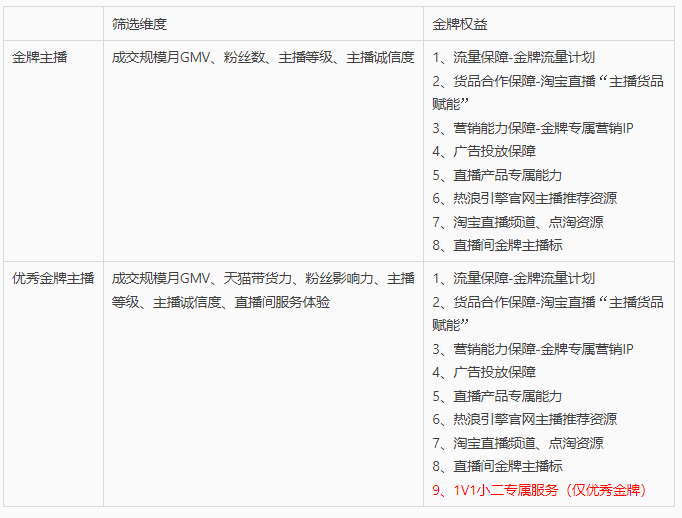682x518 pixels.
Task: Click the 金牌权益 column header
Action: pyautogui.click(x=460, y=23)
